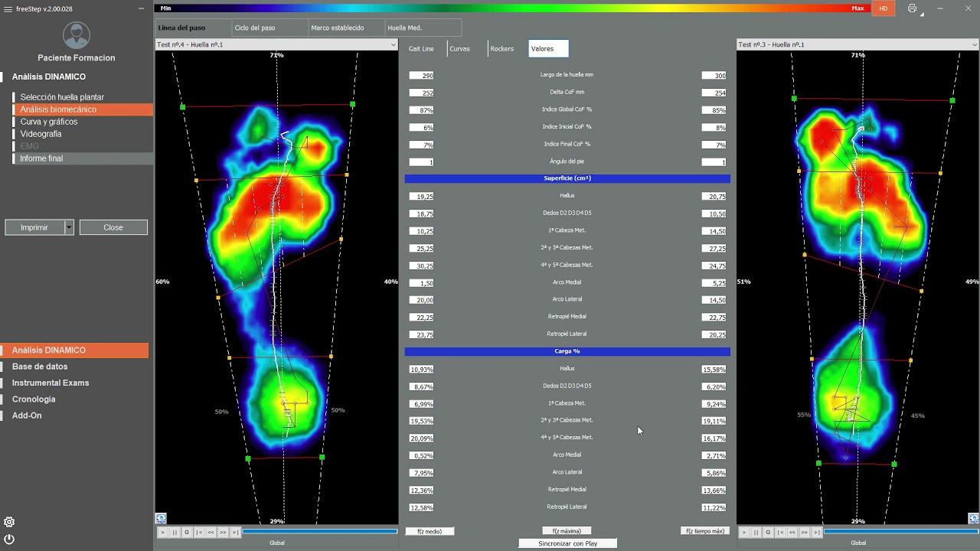Pause the Test nº.3 footprint animation
The image size is (980, 551).
[756, 532]
